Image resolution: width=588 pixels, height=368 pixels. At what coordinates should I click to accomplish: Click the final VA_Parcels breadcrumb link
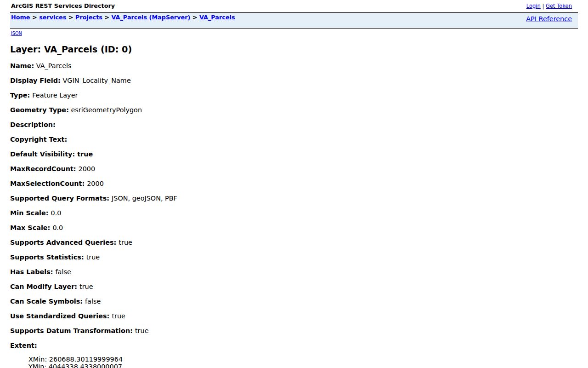coord(217,17)
